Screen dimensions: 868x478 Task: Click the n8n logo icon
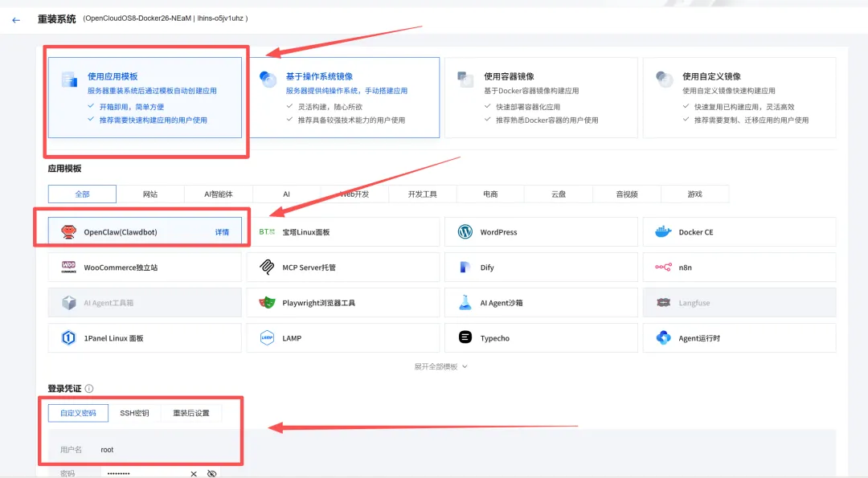663,268
